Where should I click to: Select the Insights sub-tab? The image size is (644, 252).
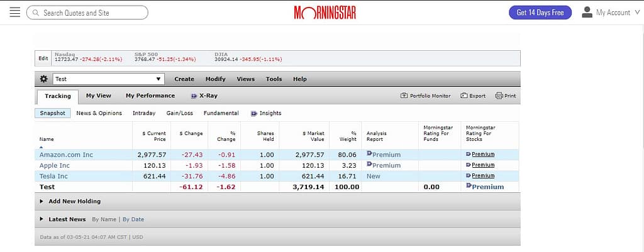[266, 113]
